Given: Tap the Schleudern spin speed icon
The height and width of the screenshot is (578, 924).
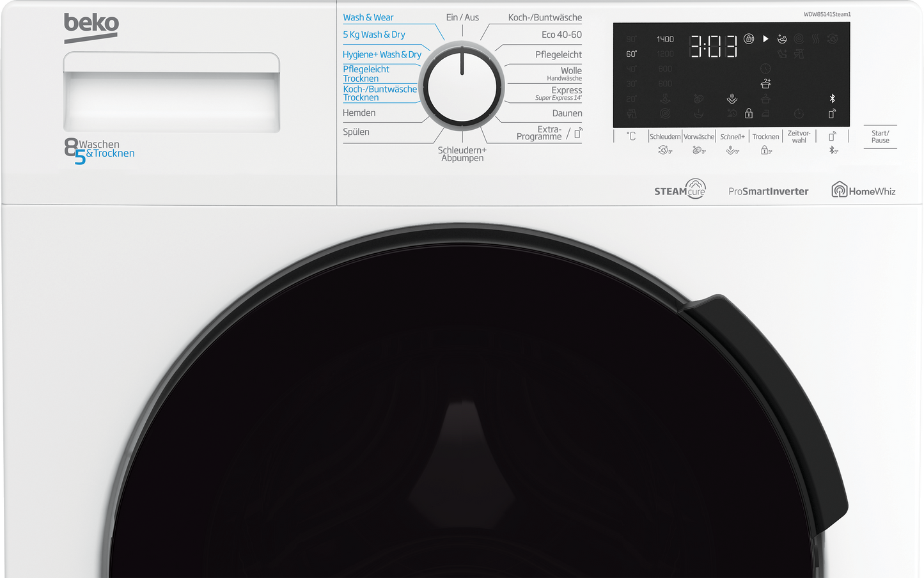Looking at the screenshot, I should point(664,150).
